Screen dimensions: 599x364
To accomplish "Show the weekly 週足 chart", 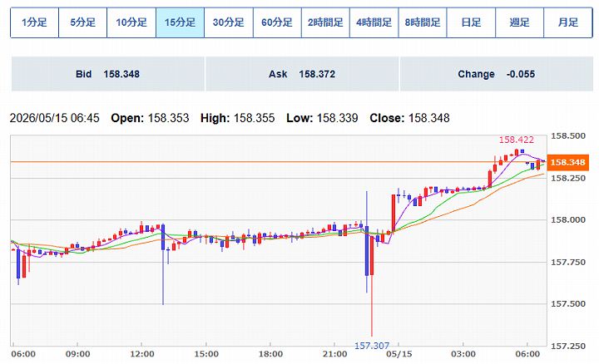I will (519, 22).
